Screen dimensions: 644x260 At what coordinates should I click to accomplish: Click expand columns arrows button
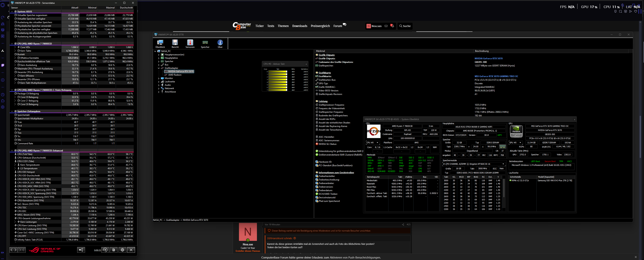point(13,250)
